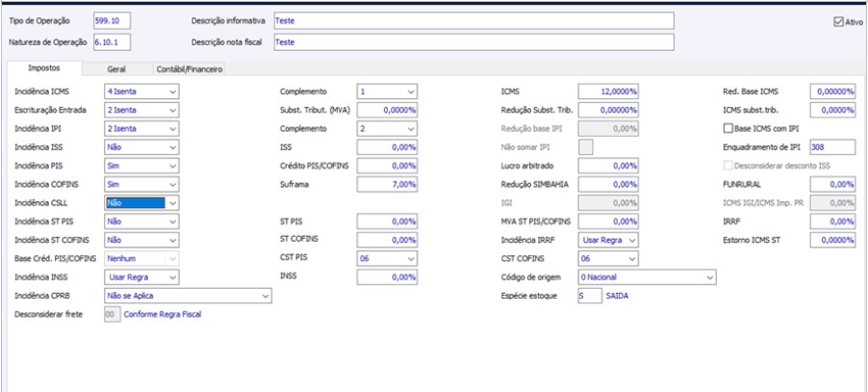The height and width of the screenshot is (392, 868).
Task: Open the Contábil/Financeiro tab
Action: point(190,69)
